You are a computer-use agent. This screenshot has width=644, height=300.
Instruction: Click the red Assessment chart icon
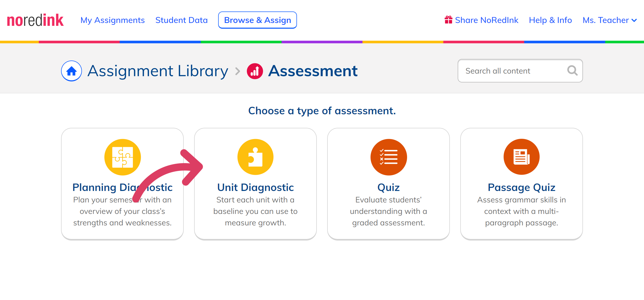(x=255, y=71)
